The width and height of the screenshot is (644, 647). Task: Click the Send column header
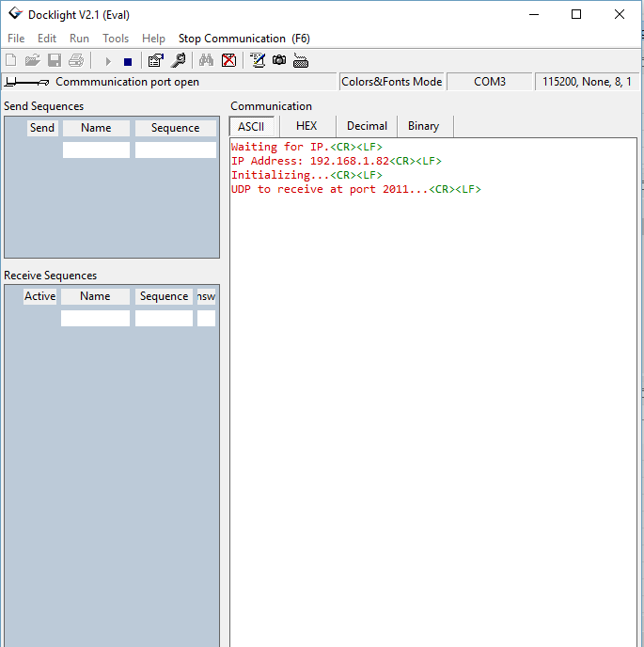pyautogui.click(x=42, y=128)
